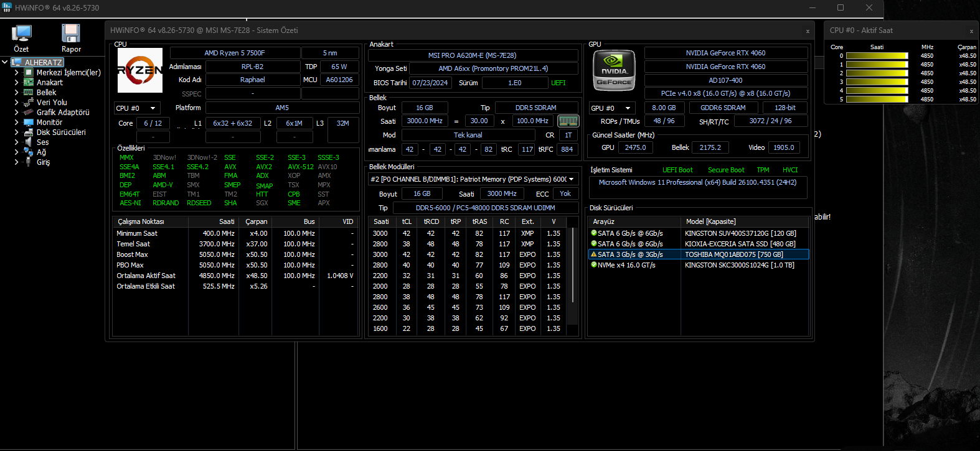Click the tRCD column header
This screenshot has height=451, width=980.
tap(431, 221)
